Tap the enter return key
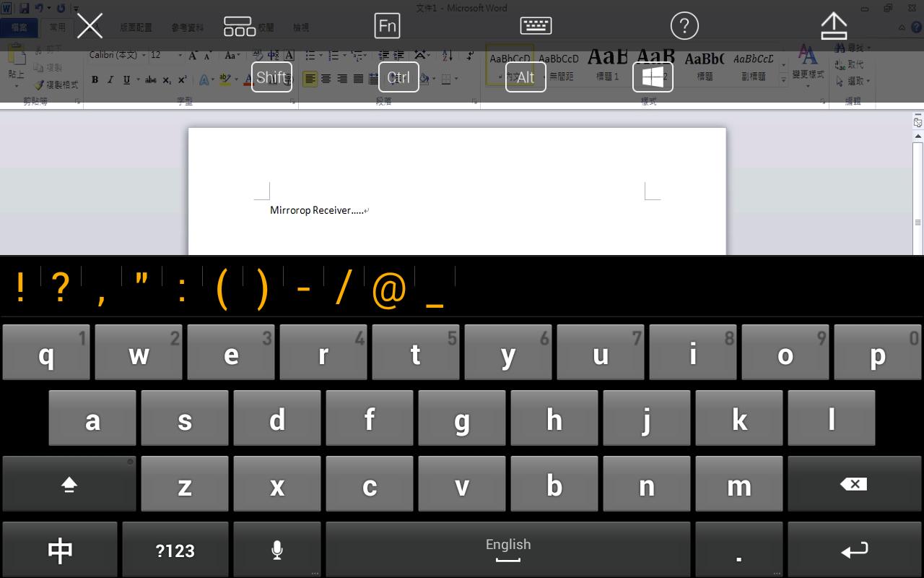The height and width of the screenshot is (578, 924). (x=855, y=551)
